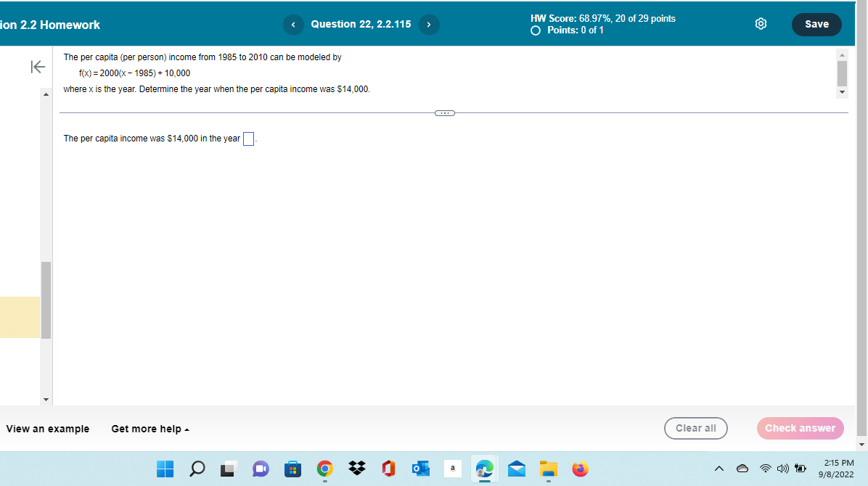Open Windows Start menu

(x=165, y=469)
